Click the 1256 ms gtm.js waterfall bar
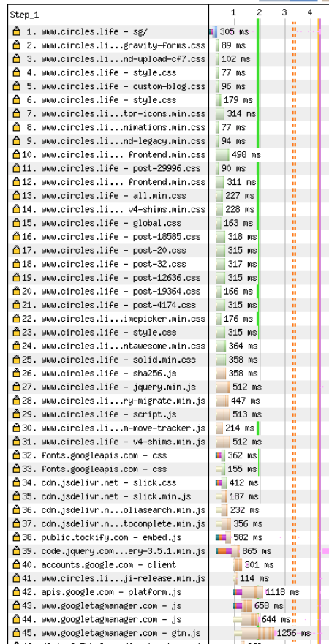This screenshot has height=644, width=329. click(254, 633)
